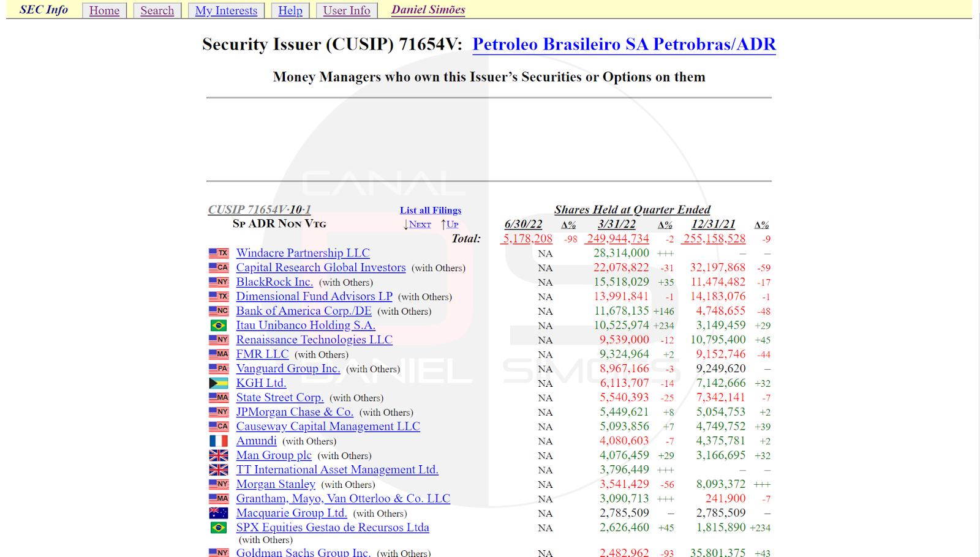Click the Daniel Simões user name link

tap(428, 10)
